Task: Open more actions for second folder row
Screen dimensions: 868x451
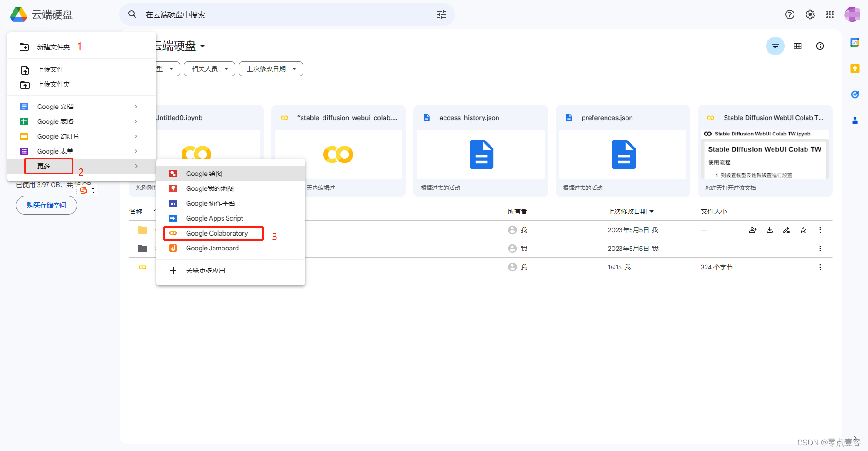Action: [820, 249]
